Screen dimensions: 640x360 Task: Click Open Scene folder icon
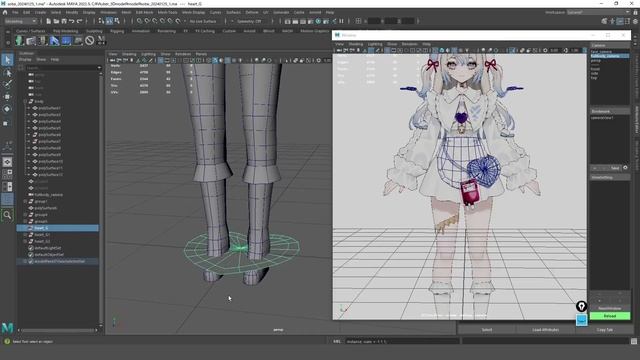(x=56, y=21)
